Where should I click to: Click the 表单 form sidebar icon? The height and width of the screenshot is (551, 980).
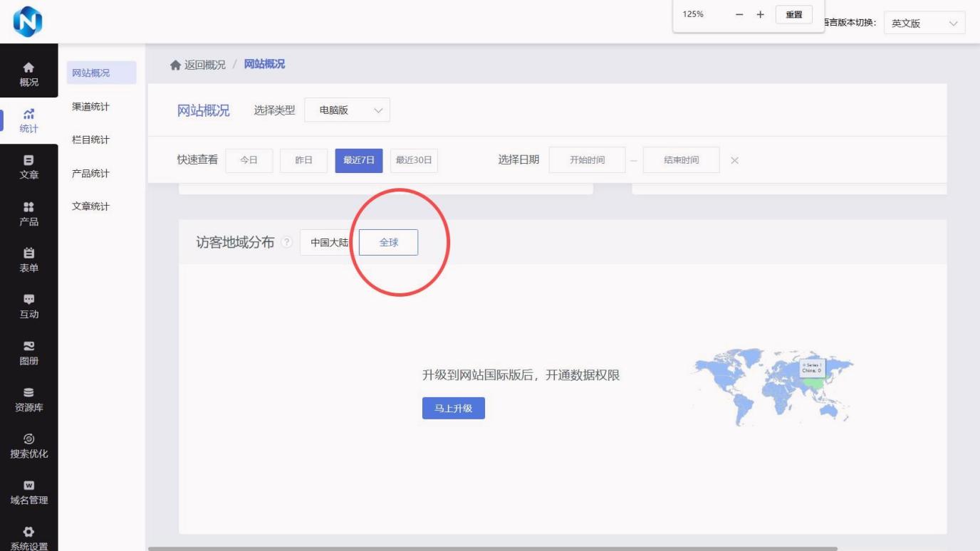pyautogui.click(x=28, y=260)
